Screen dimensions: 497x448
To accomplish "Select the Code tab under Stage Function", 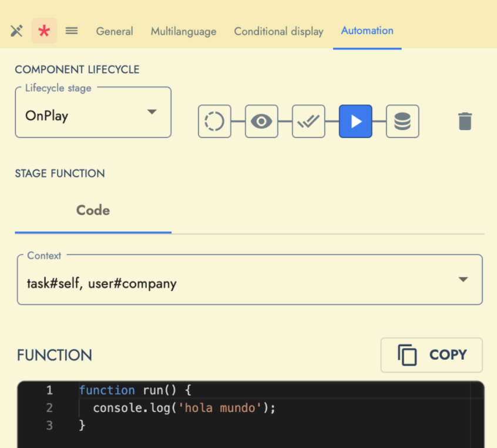I will tap(92, 210).
